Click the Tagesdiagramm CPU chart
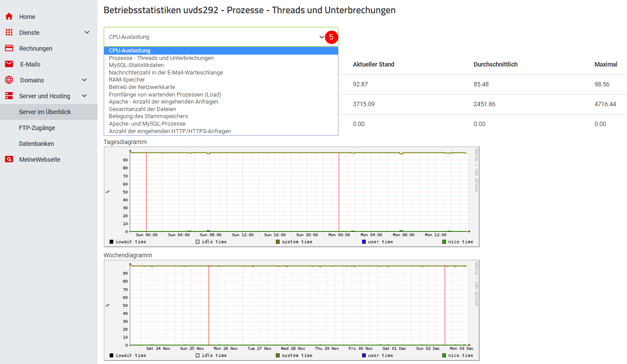 [291, 197]
